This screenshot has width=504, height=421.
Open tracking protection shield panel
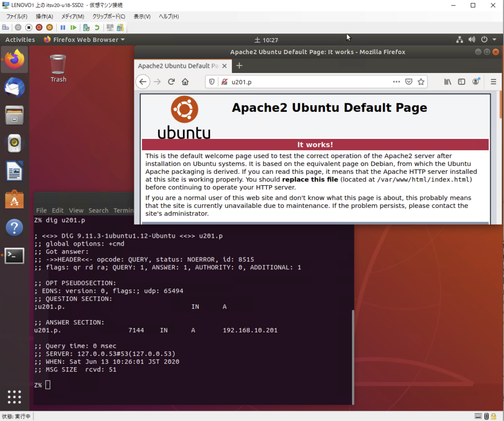tap(212, 82)
